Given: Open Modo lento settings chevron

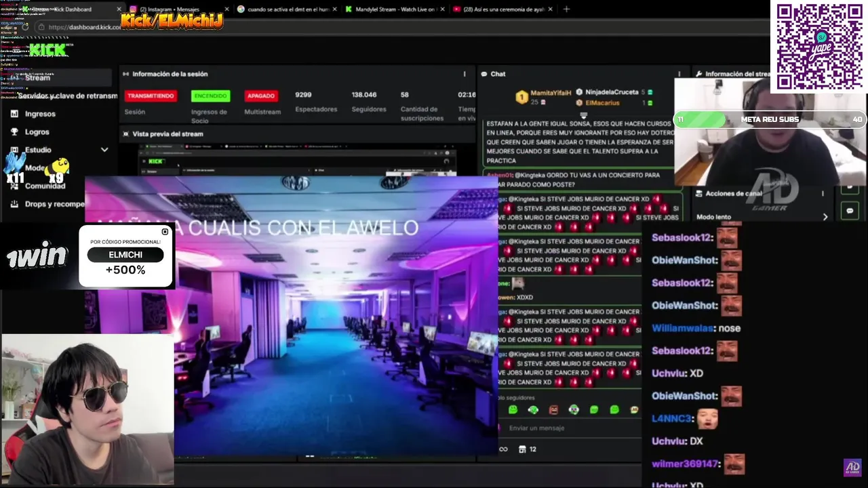Looking at the screenshot, I should [825, 217].
